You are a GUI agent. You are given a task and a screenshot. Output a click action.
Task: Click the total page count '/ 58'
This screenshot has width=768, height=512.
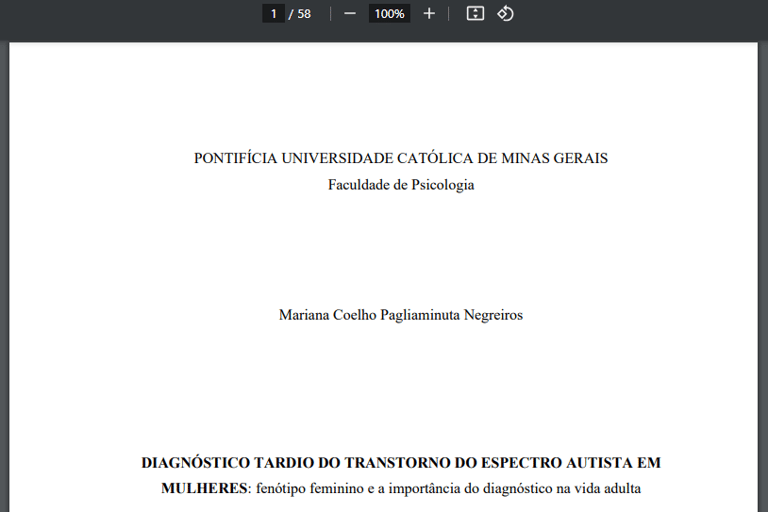click(x=300, y=14)
